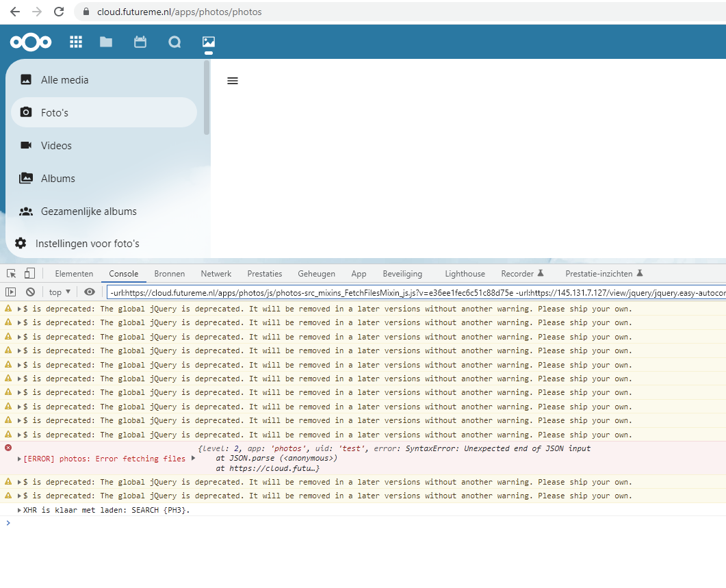Expand the error object details triangle

pyautogui.click(x=194, y=458)
